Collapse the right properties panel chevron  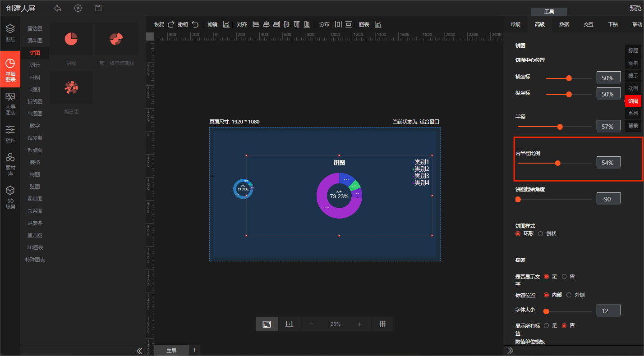(511, 351)
